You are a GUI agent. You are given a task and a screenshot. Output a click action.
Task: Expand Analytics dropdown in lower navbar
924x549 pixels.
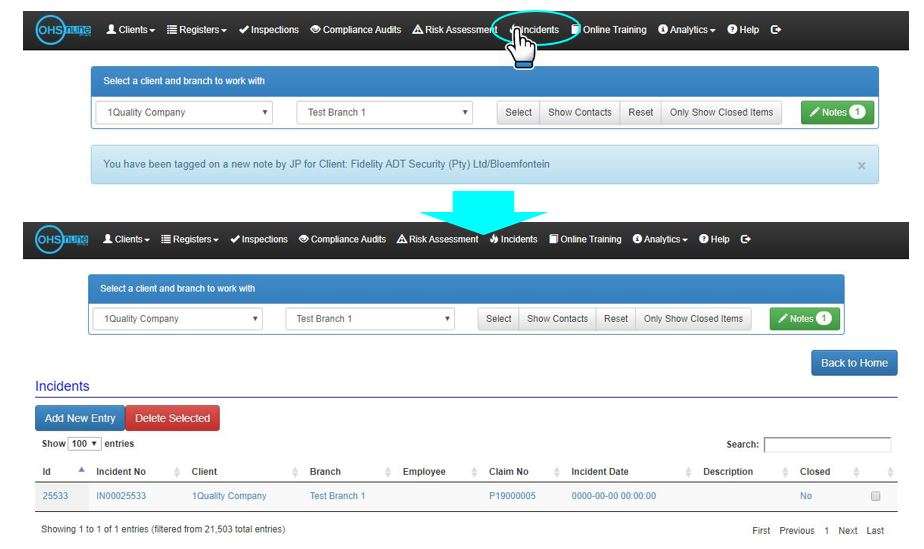pyautogui.click(x=660, y=239)
